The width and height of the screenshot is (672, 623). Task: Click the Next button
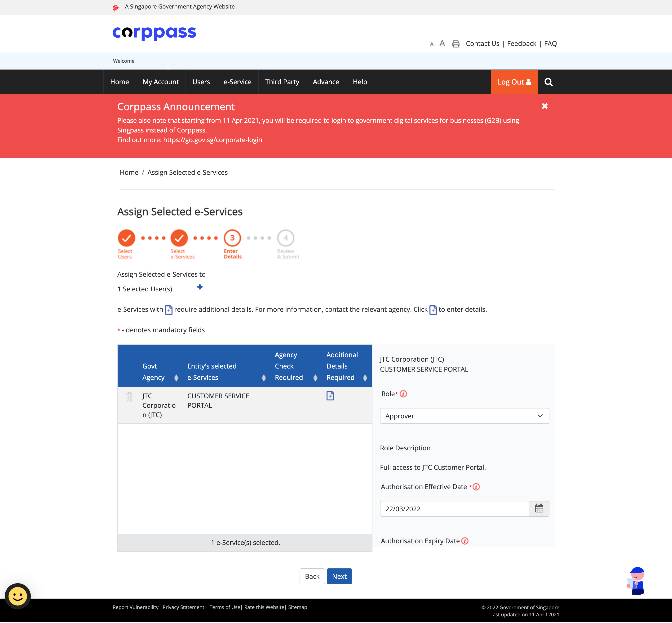[x=339, y=576]
